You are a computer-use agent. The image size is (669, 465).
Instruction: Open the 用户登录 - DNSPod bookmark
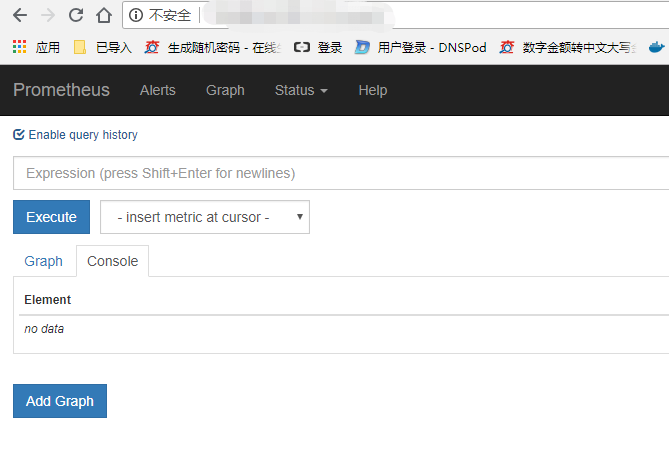[x=421, y=47]
